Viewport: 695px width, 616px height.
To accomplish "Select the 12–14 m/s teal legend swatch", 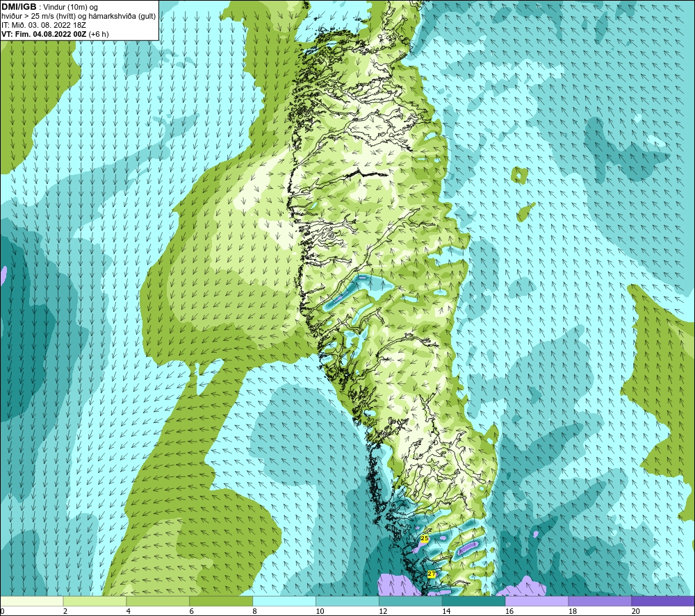I will click(411, 601).
